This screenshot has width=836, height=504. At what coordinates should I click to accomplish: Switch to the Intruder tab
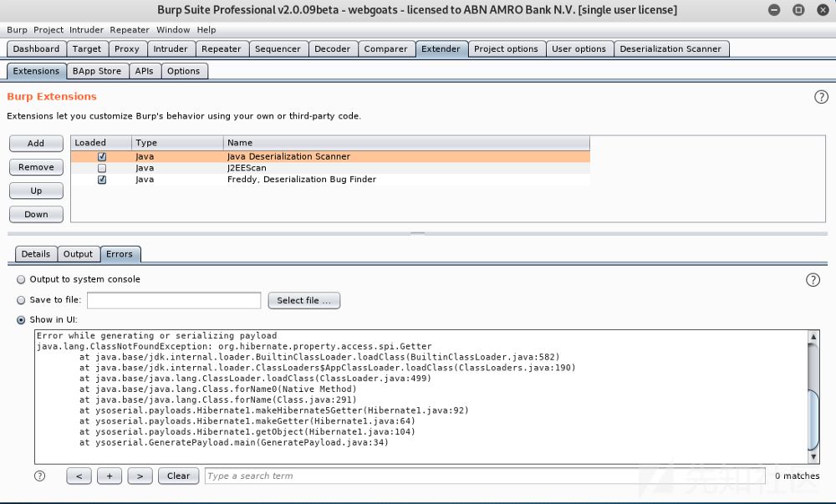[171, 49]
